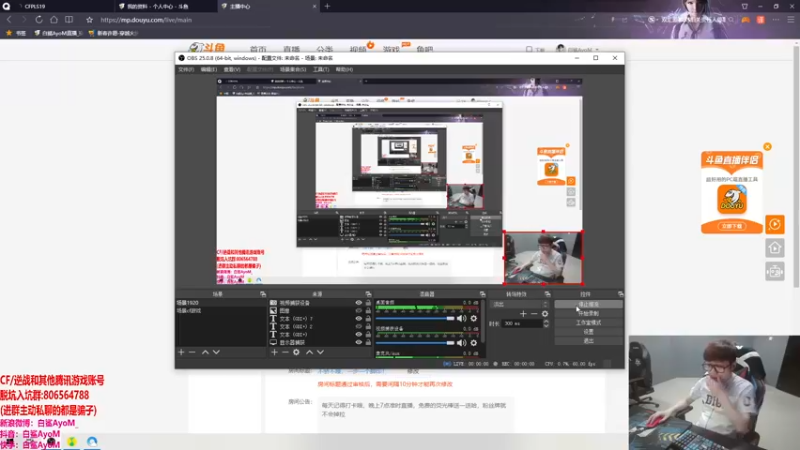This screenshot has width=800, height=450.
Task: Adjust transition duration spinner arrows
Action: [x=546, y=323]
